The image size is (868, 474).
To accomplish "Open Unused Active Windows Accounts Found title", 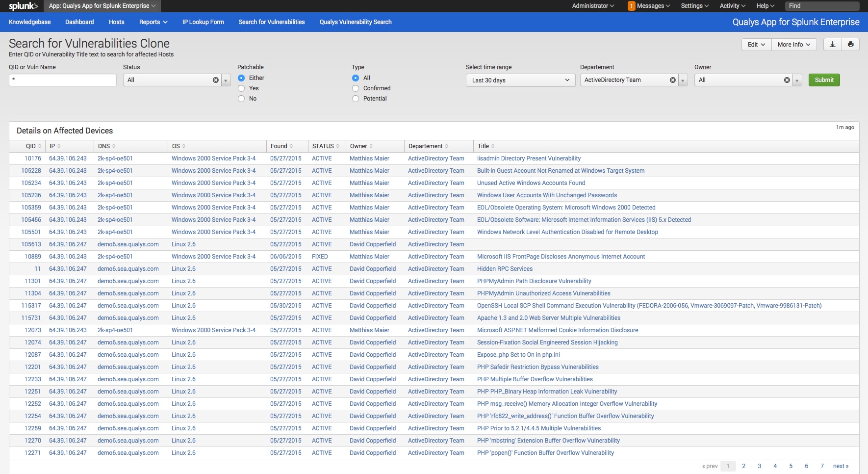I will pyautogui.click(x=531, y=183).
